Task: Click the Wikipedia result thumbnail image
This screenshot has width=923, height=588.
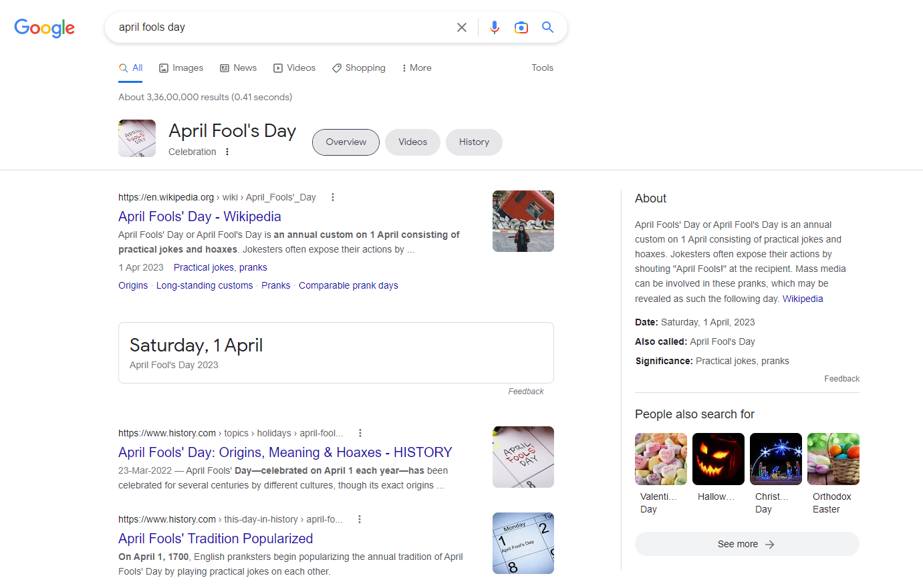Action: [523, 221]
